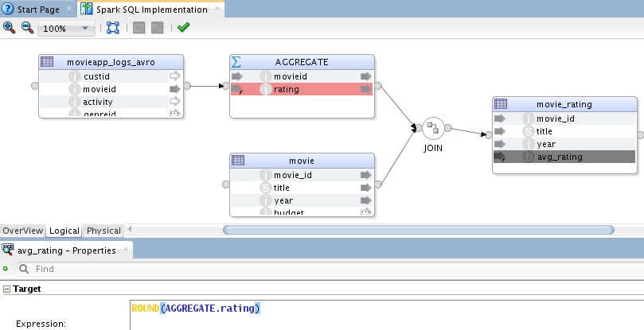This screenshot has width=644, height=330.
Task: Close the Spark SQL Implementation tab
Action: click(217, 8)
